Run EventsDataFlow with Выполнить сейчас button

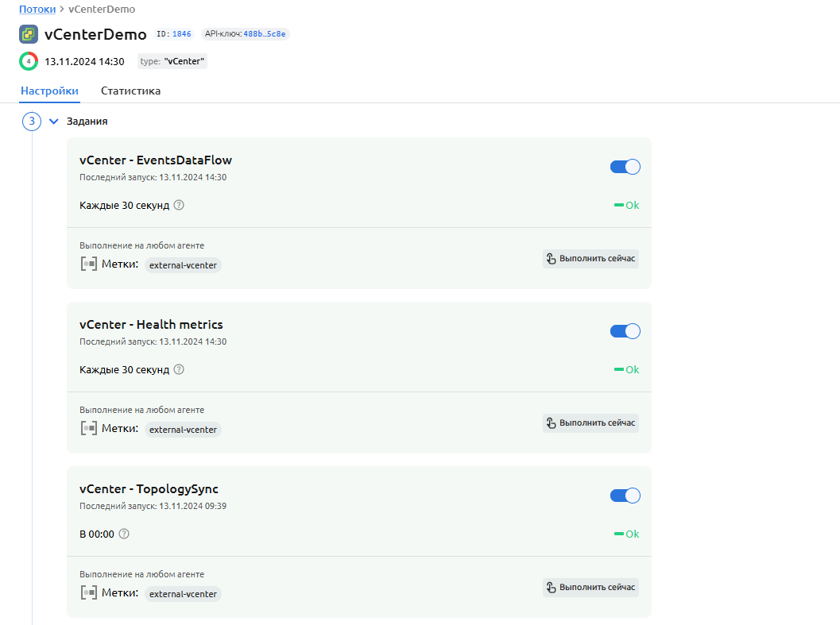tap(590, 258)
